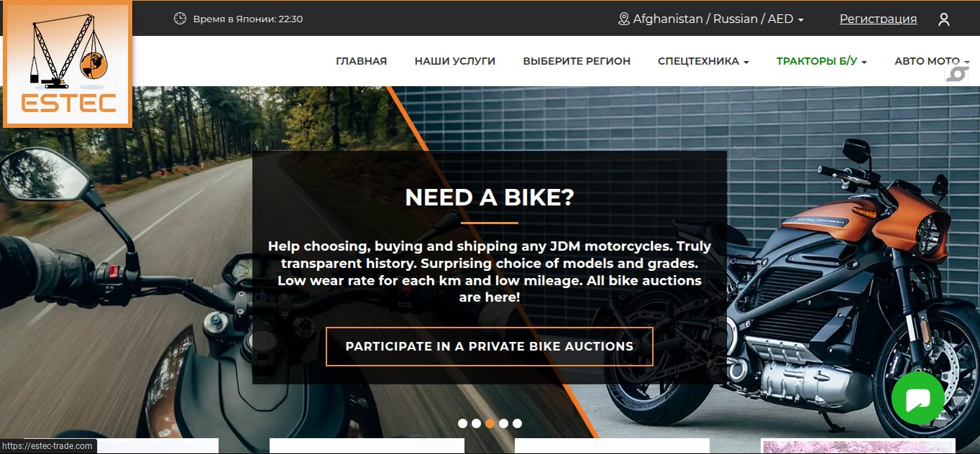Open the НАШИ УСЛУГИ menu item
The height and width of the screenshot is (454, 980).
click(x=455, y=61)
